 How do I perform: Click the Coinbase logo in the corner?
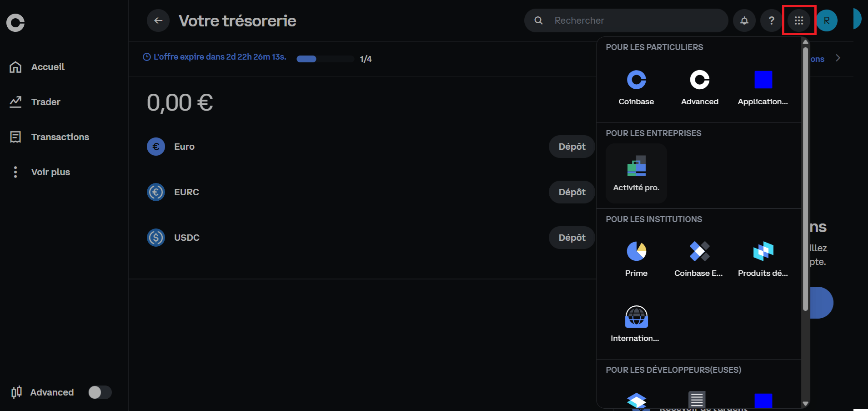click(x=15, y=22)
